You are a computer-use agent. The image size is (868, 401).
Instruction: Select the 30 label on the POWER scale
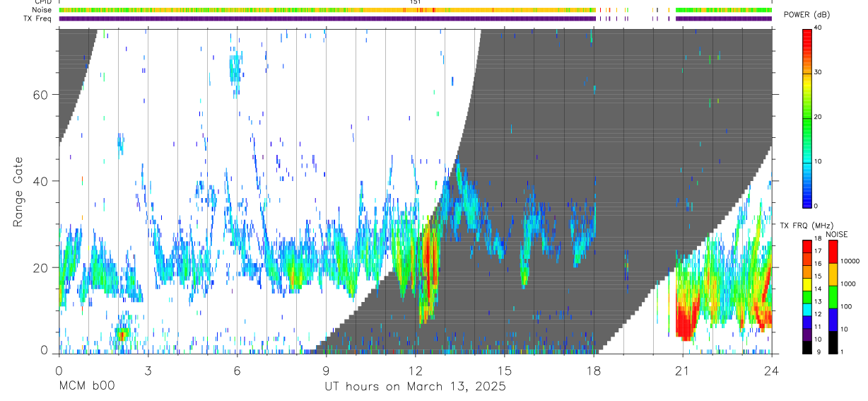(x=819, y=73)
